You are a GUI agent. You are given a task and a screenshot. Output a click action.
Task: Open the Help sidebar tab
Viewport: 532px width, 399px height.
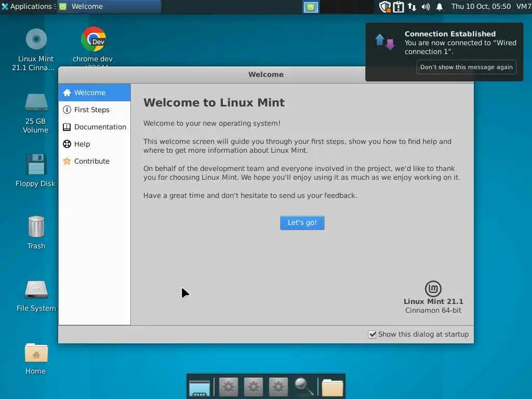click(95, 144)
